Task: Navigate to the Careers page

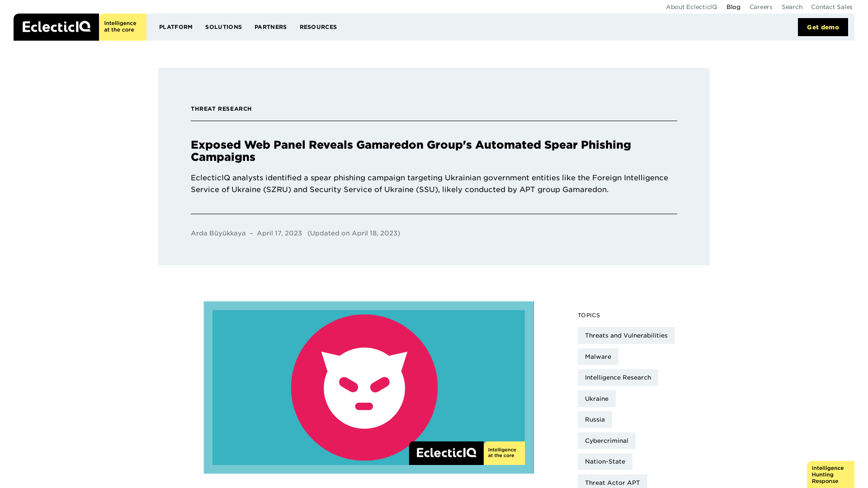Action: (x=761, y=7)
